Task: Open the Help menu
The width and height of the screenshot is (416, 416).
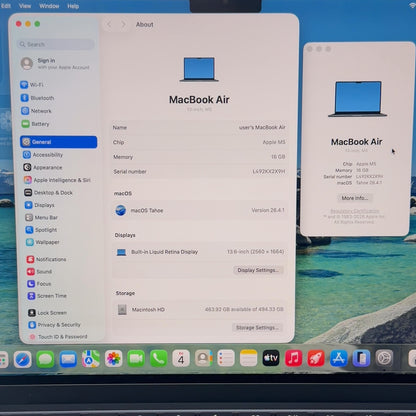Action: coord(73,6)
